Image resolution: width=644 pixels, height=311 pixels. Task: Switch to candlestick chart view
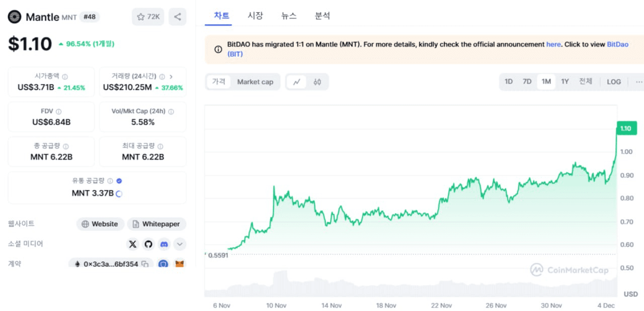pos(317,82)
